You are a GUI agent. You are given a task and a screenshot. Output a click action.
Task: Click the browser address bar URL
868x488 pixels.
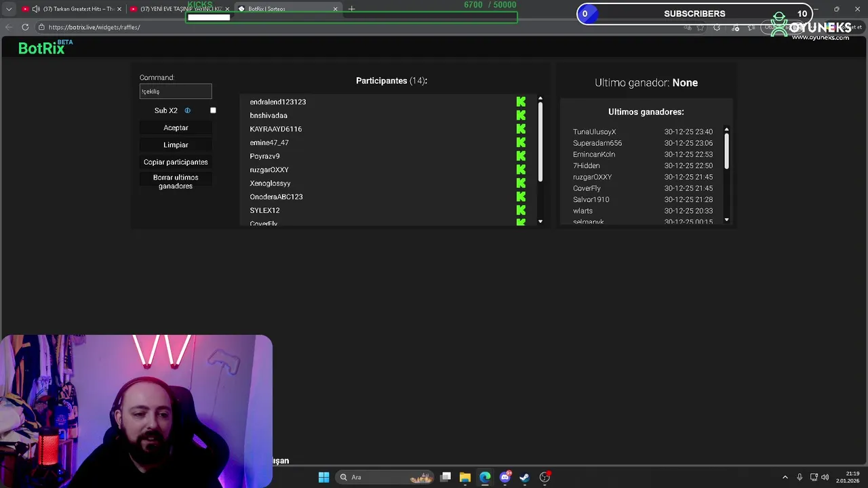point(94,27)
